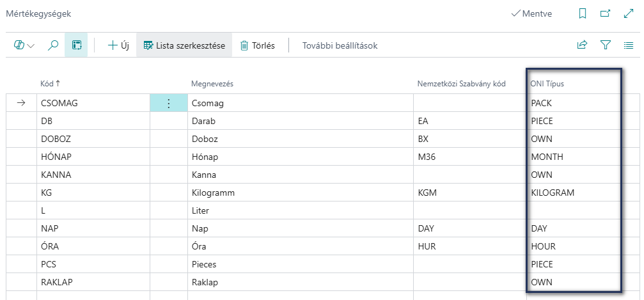
Task: Open További beállítások menu
Action: tap(340, 45)
